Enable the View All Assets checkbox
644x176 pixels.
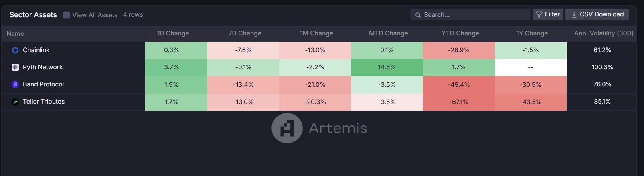[67, 15]
